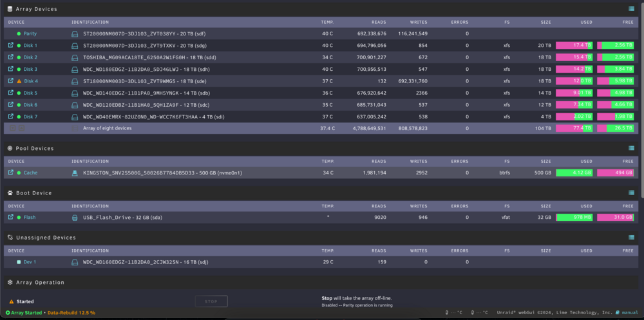
Task: Open the Flash boot device link
Action: [x=30, y=218]
